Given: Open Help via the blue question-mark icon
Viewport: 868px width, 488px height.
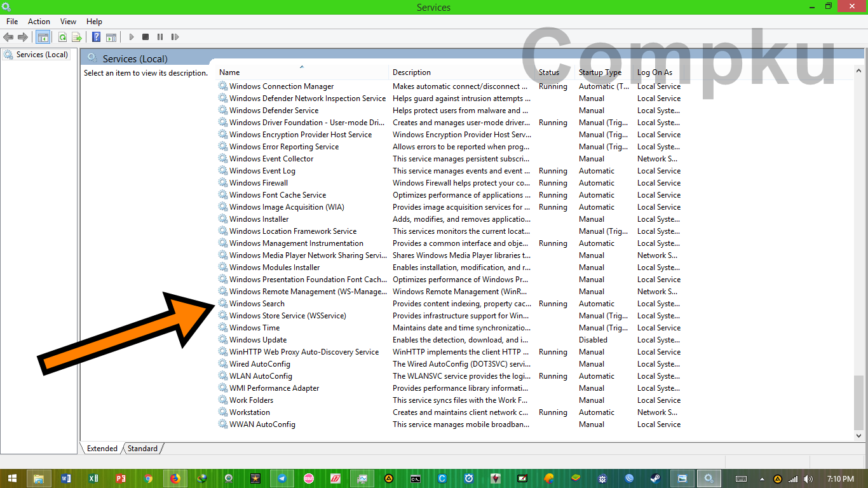Looking at the screenshot, I should pyautogui.click(x=97, y=37).
